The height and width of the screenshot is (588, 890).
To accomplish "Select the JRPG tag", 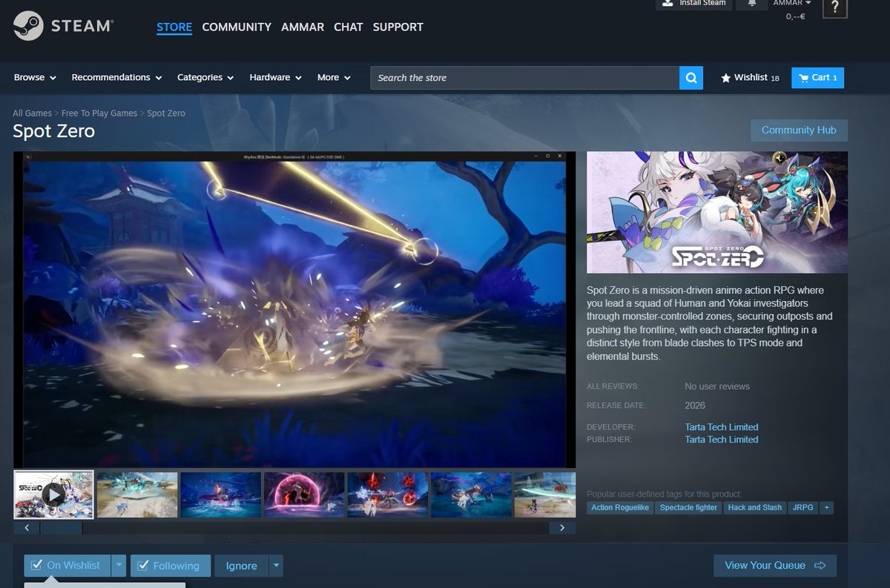I will (802, 507).
